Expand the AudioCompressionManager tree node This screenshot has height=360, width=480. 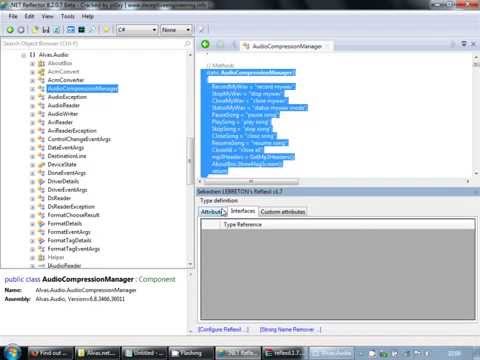(x=32, y=89)
